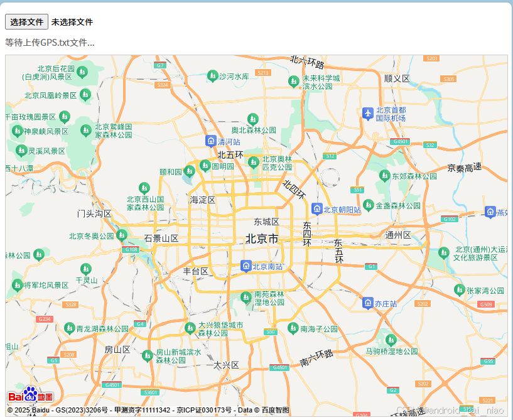Click the 神泉峡风景区 marker icon
The image size is (513, 420).
(17, 131)
